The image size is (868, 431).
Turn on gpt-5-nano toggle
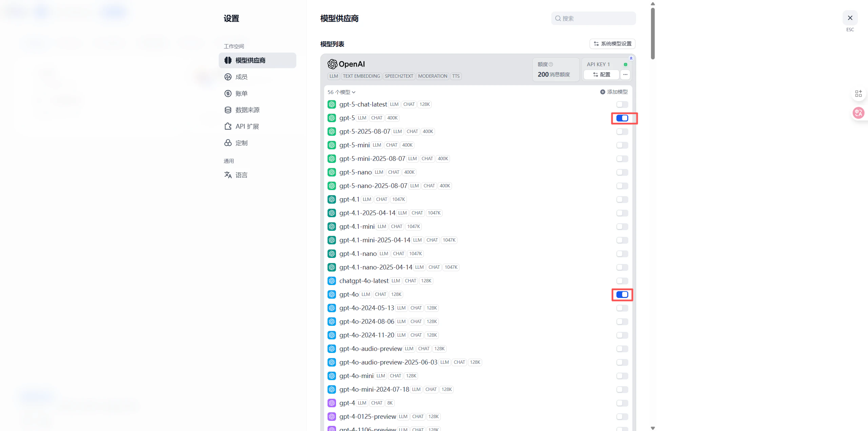point(622,172)
